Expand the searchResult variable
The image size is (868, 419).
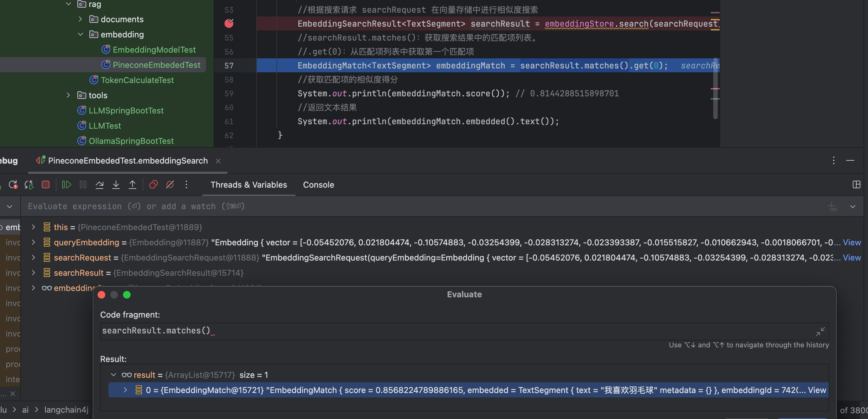pyautogui.click(x=33, y=273)
